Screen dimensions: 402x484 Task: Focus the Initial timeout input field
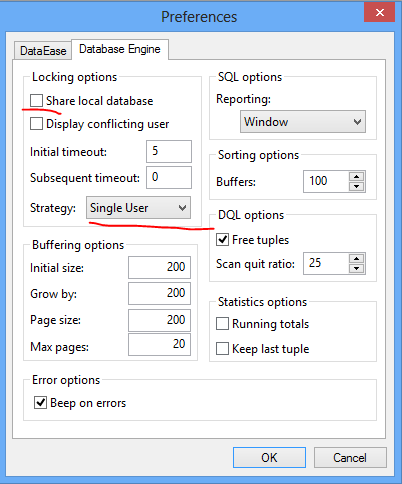pyautogui.click(x=169, y=151)
